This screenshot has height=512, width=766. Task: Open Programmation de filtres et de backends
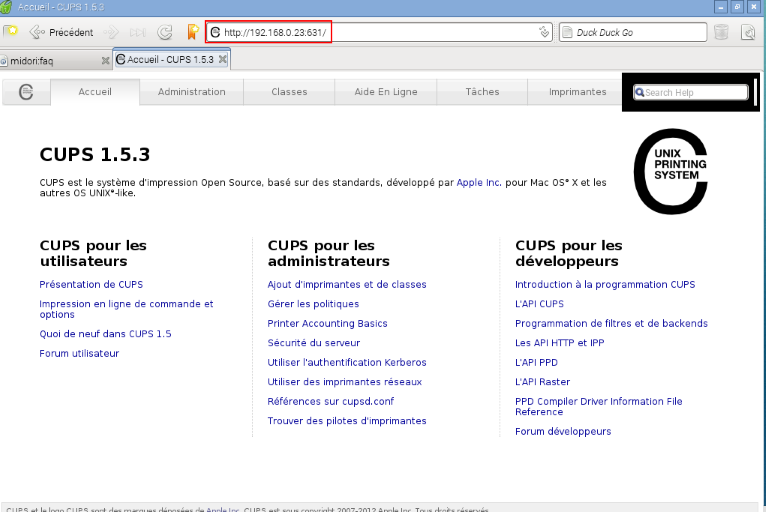[611, 323]
